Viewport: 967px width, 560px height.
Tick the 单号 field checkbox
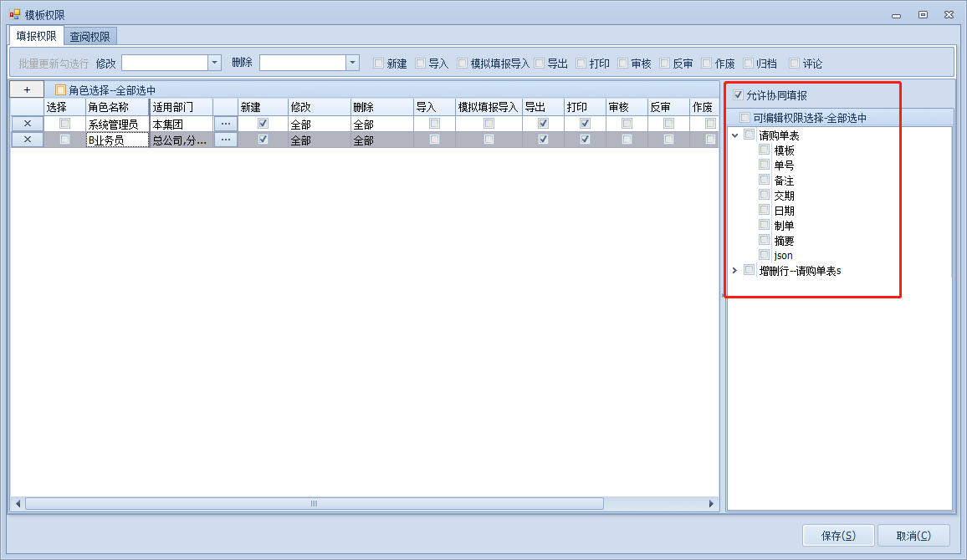tap(765, 165)
